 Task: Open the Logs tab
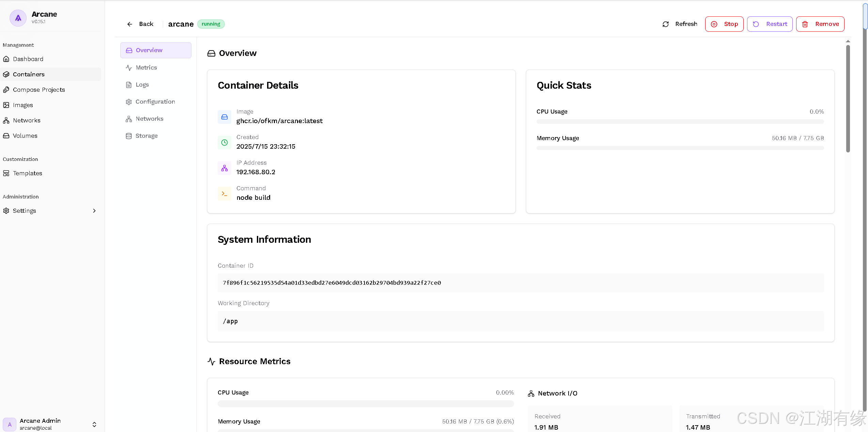point(142,85)
